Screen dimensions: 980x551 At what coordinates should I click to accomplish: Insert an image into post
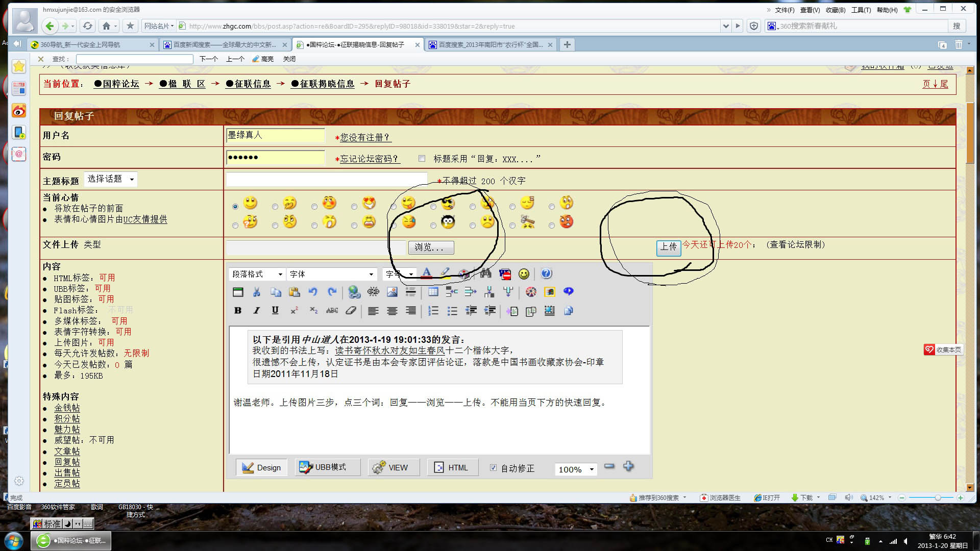tap(392, 292)
